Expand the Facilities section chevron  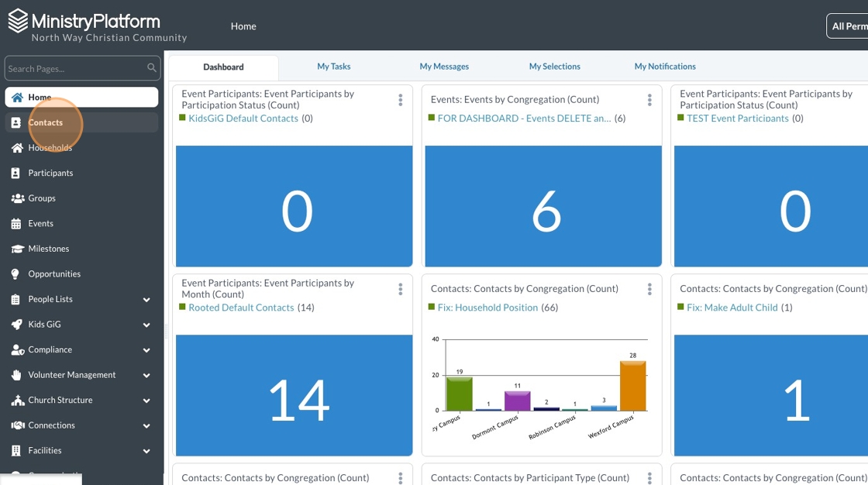click(x=146, y=451)
